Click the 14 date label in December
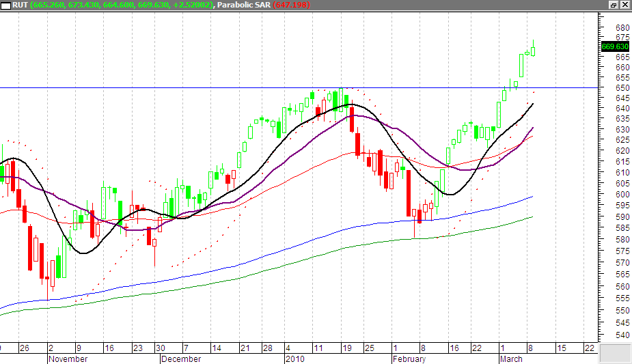This screenshot has height=364, width=632. pos(217,348)
